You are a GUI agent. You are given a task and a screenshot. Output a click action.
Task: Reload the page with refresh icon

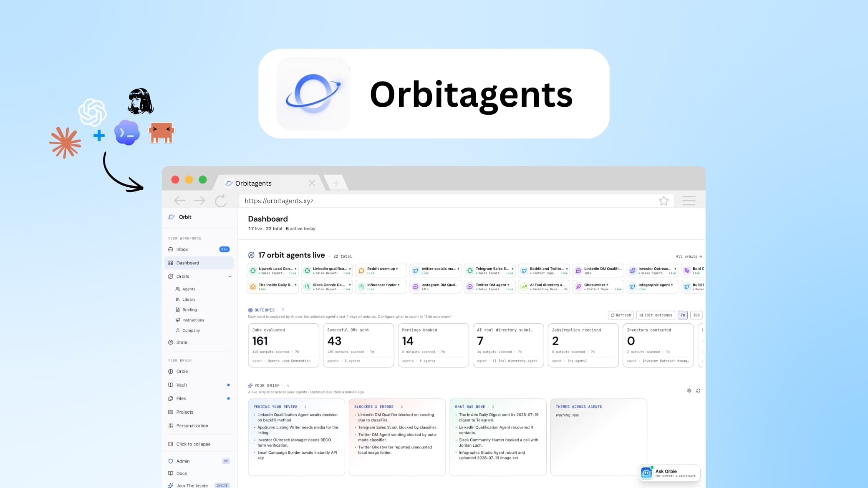[221, 201]
